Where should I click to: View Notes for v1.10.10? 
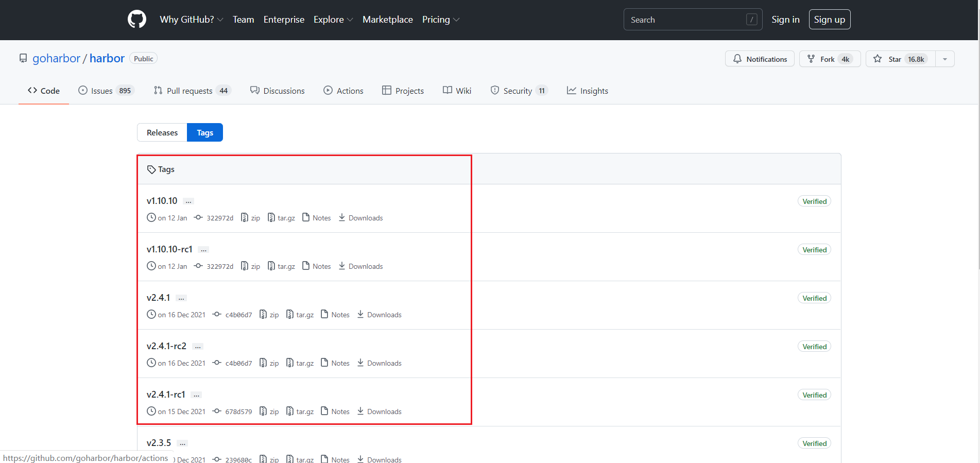[x=317, y=218]
